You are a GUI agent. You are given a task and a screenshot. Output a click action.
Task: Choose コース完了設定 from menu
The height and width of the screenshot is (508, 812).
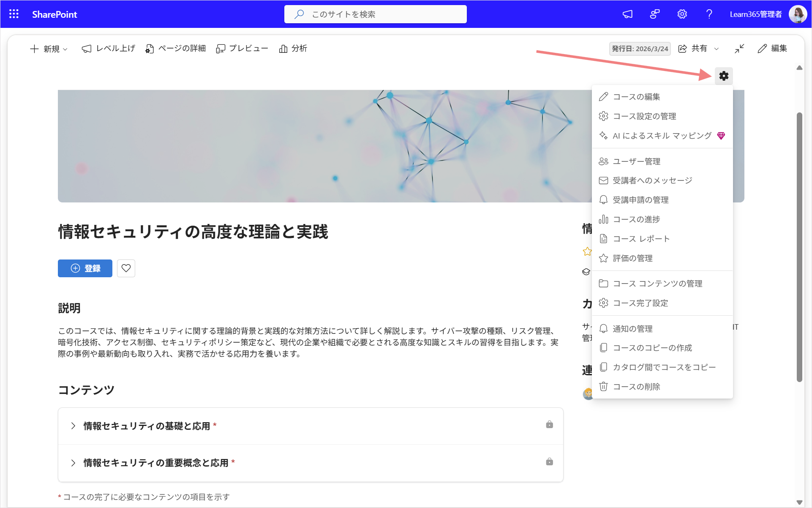[x=662, y=303]
